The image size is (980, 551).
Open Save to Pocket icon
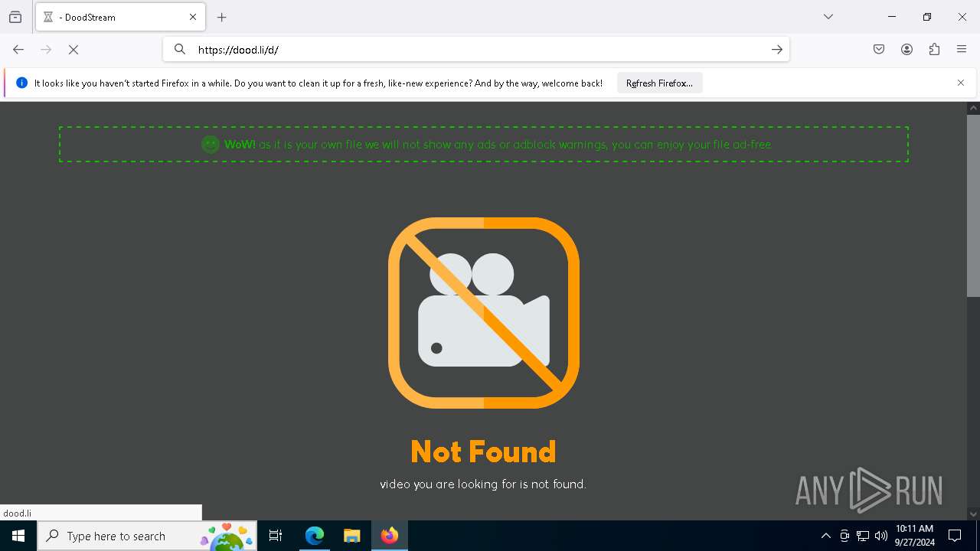point(879,50)
